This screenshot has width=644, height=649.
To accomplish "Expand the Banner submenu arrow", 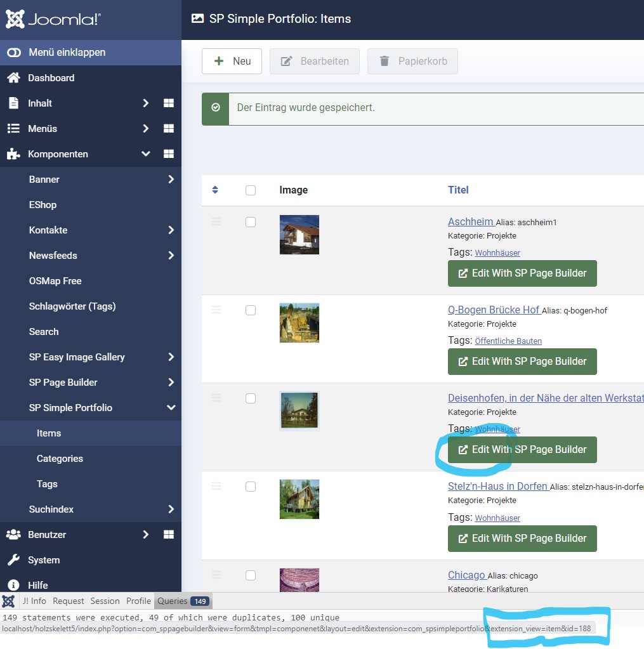I will point(171,180).
